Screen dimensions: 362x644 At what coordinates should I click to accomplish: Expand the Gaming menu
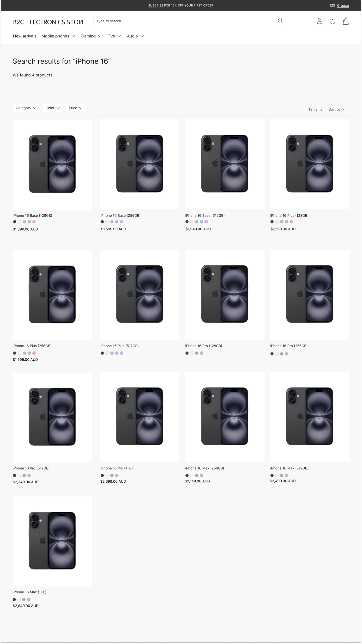tap(91, 36)
